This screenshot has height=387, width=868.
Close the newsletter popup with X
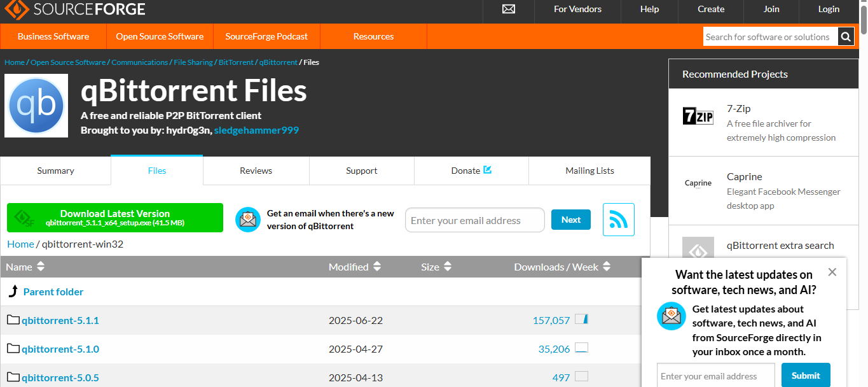click(832, 272)
